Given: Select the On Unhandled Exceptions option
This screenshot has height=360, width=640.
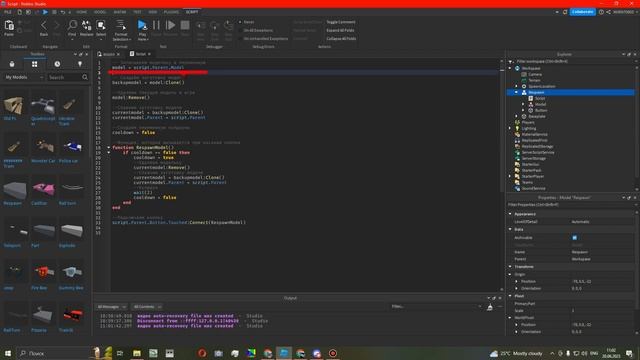Looking at the screenshot, I should [263, 38].
